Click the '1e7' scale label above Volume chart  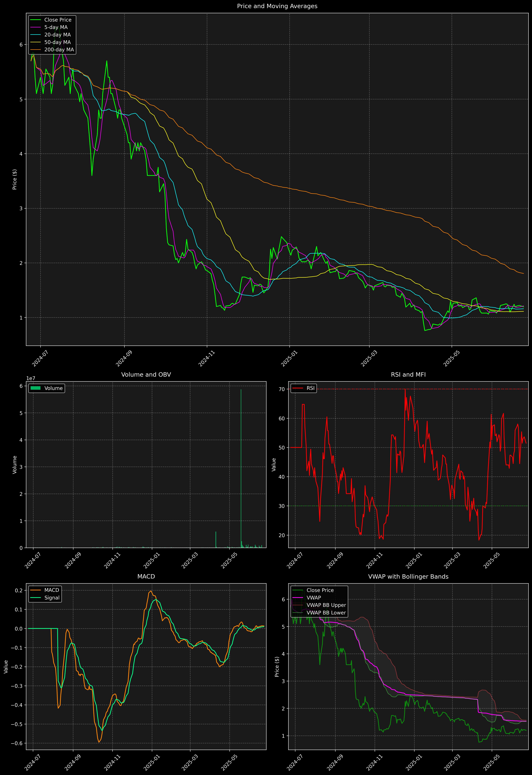pyautogui.click(x=31, y=379)
